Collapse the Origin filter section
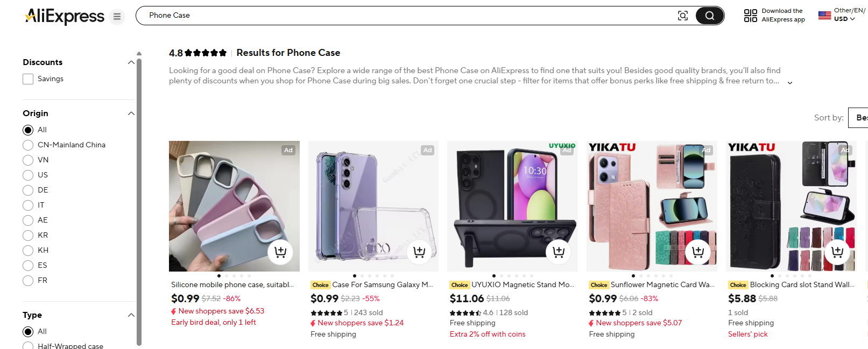 (x=131, y=113)
